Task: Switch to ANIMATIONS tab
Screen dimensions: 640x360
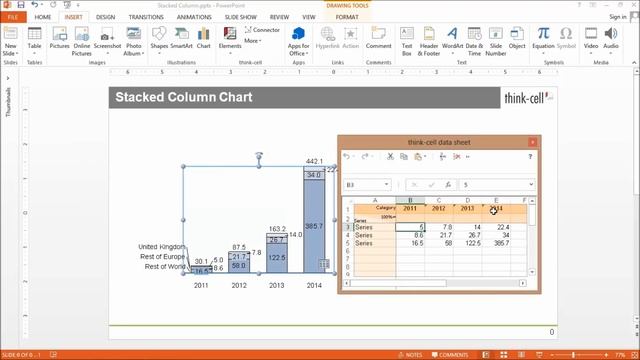Action: click(x=194, y=17)
